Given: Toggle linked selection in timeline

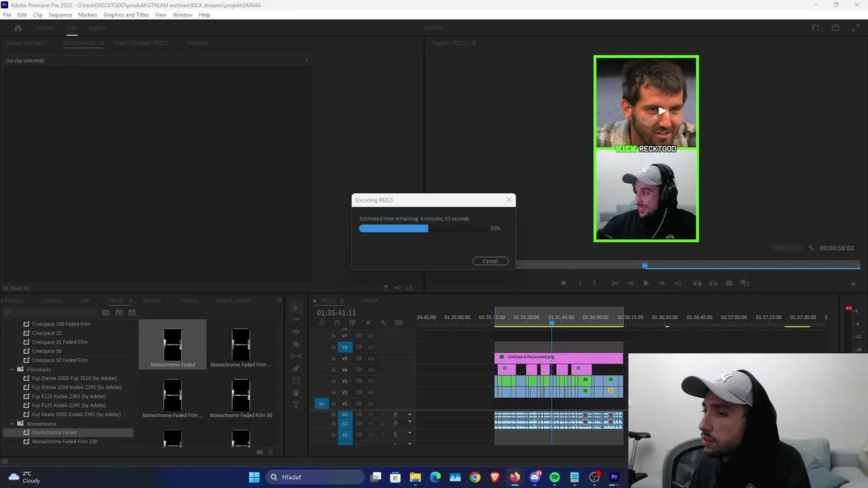Looking at the screenshot, I should [x=353, y=323].
